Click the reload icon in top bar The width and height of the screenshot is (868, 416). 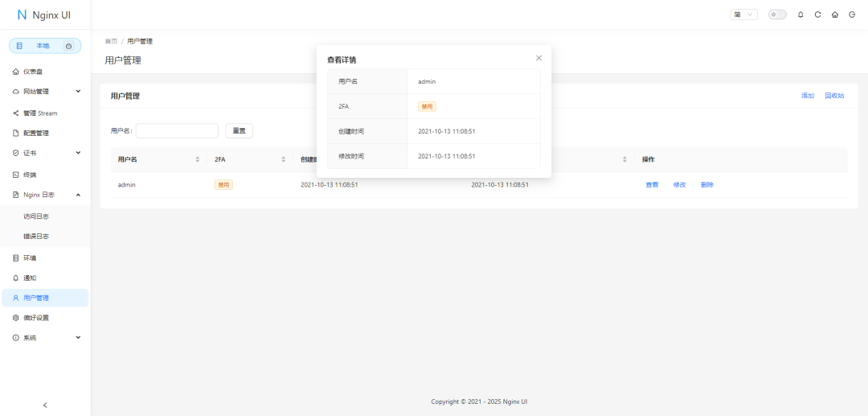(817, 14)
